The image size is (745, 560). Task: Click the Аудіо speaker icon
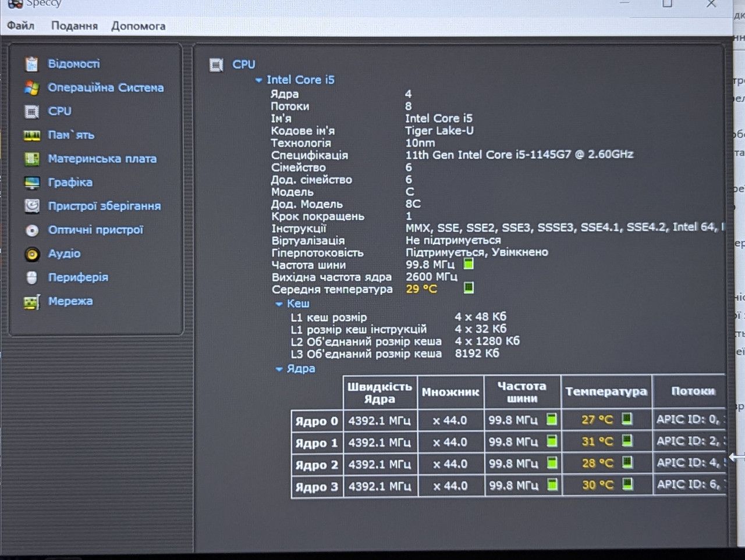(x=31, y=254)
